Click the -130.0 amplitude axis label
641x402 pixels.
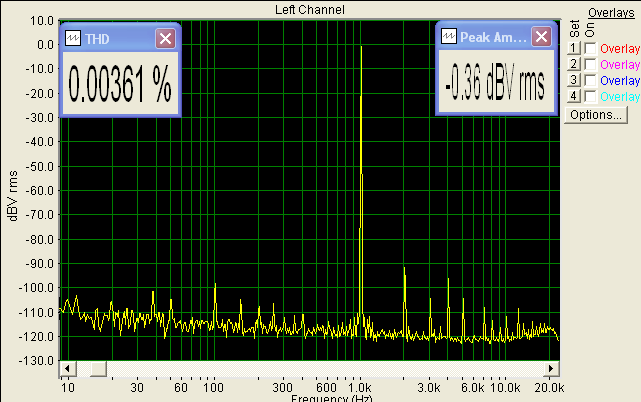(36, 361)
